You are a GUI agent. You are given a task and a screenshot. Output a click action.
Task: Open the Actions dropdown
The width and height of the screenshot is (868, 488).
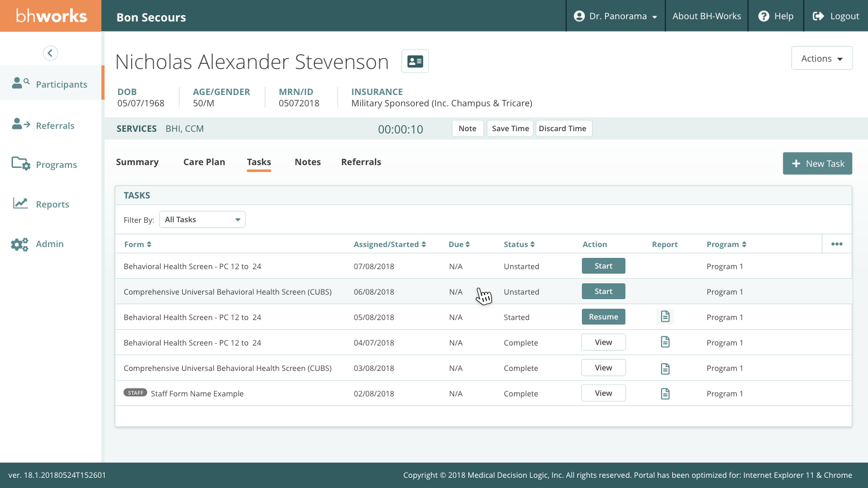coord(822,58)
